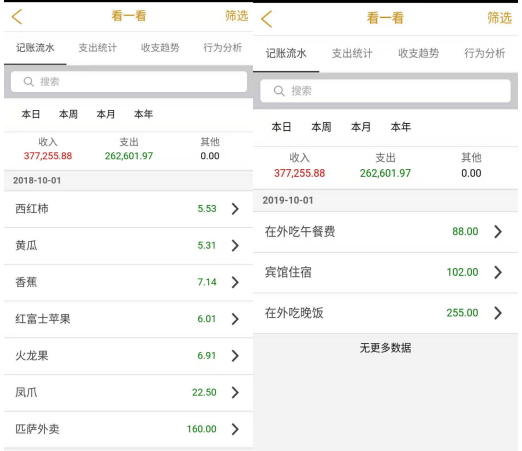
Task: Open 凤爪 entry chevron
Action: (235, 392)
